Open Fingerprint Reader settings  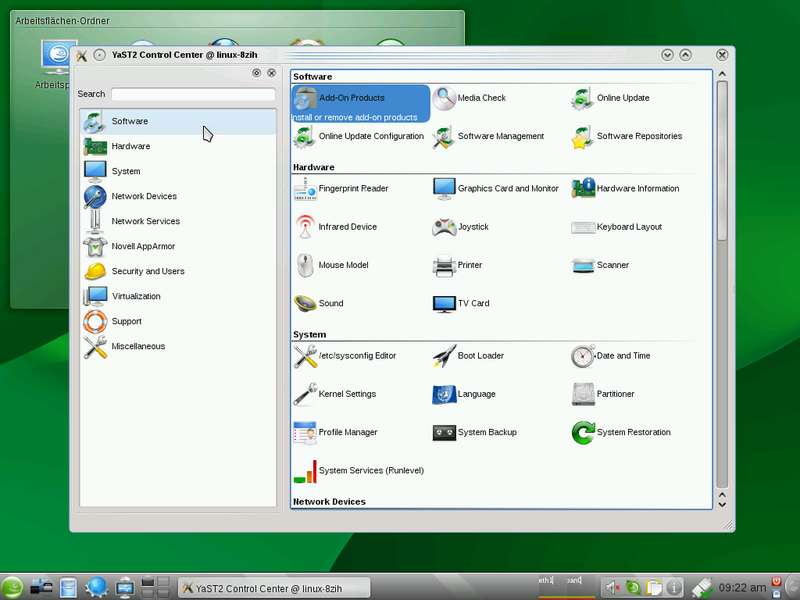pos(341,189)
